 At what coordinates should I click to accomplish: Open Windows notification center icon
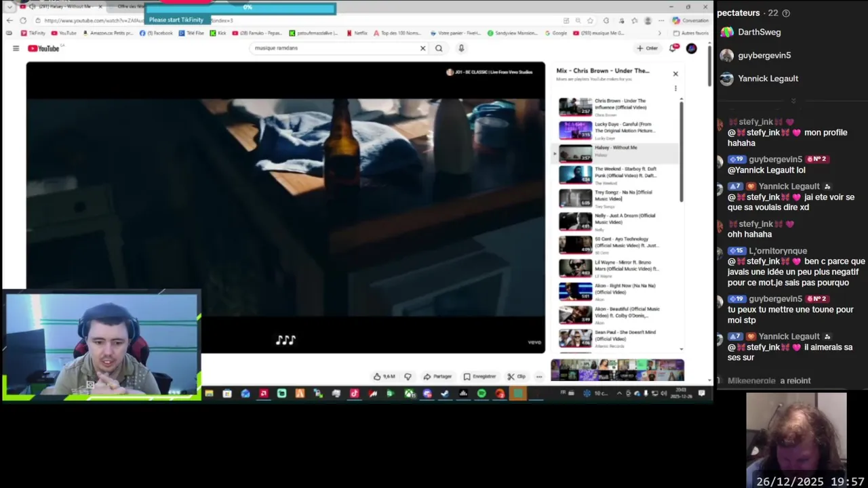[x=701, y=393]
